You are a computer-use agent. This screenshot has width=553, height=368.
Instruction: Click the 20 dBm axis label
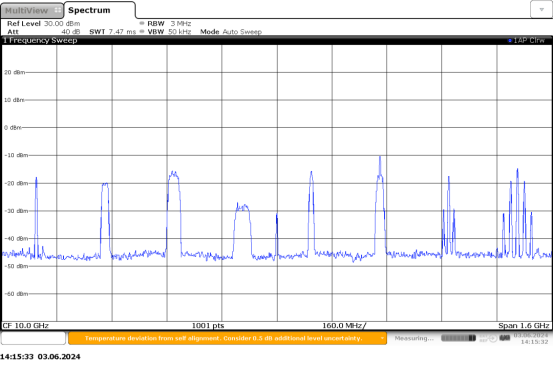(x=14, y=72)
